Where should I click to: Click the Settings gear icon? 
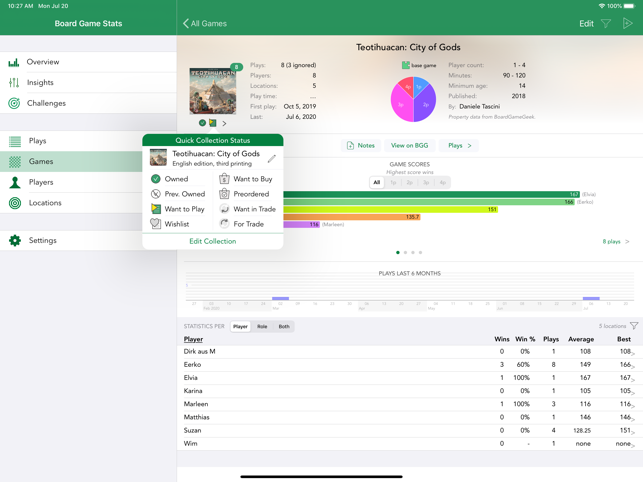(x=15, y=240)
